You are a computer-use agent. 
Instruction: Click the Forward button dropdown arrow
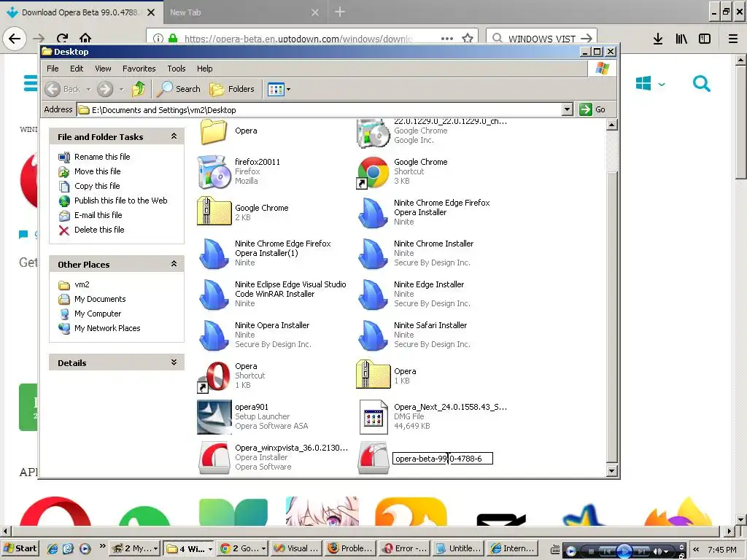click(121, 90)
